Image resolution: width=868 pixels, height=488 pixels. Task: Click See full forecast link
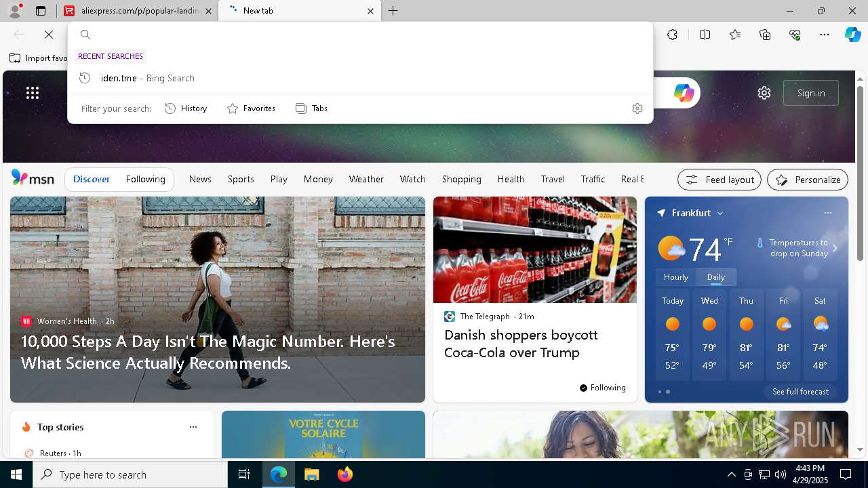pyautogui.click(x=800, y=392)
